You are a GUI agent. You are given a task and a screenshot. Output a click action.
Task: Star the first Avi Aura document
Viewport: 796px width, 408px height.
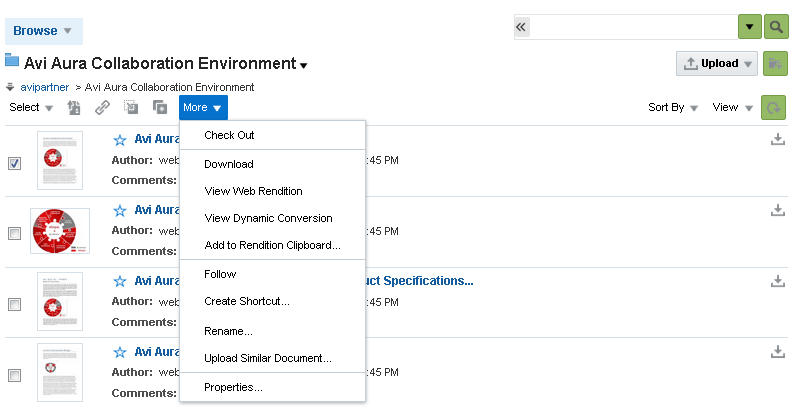(120, 140)
